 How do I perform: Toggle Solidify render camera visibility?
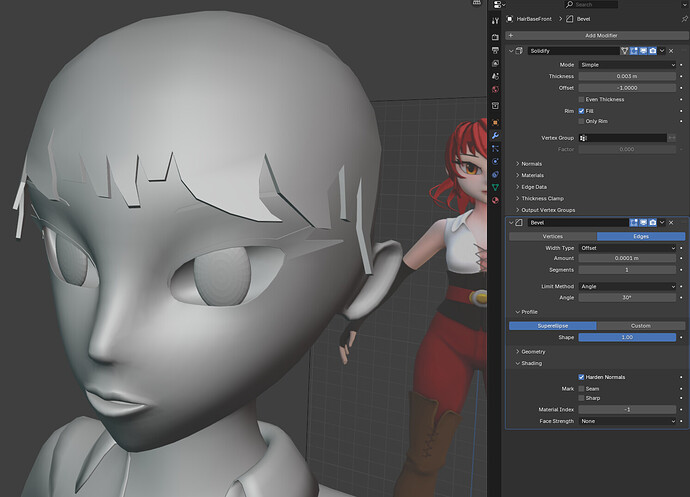(653, 51)
